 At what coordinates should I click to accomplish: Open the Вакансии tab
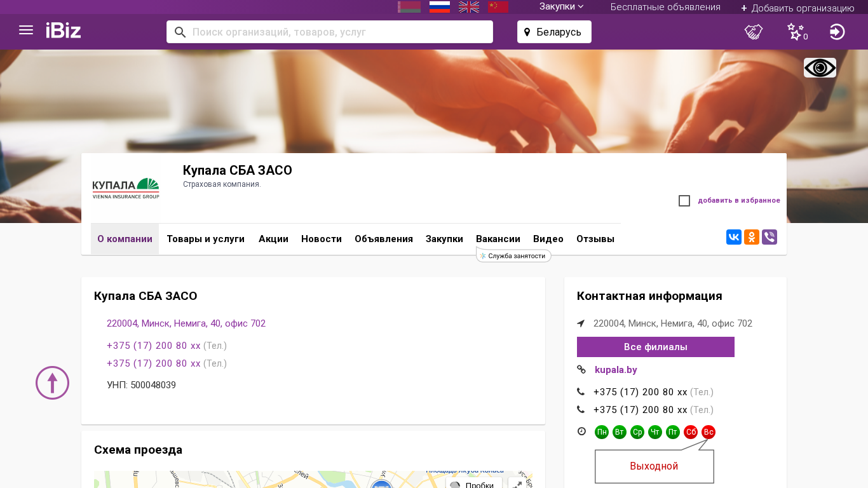pos(498,239)
